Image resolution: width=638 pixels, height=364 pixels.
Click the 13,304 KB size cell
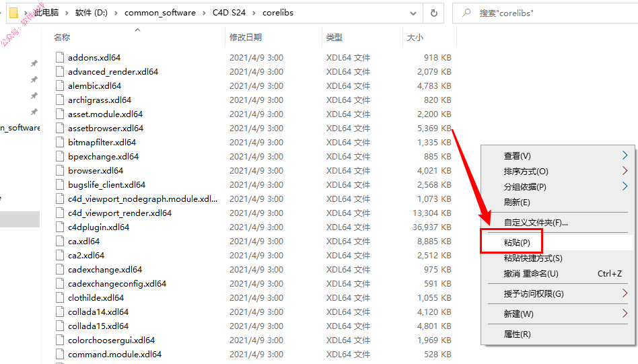pos(431,213)
